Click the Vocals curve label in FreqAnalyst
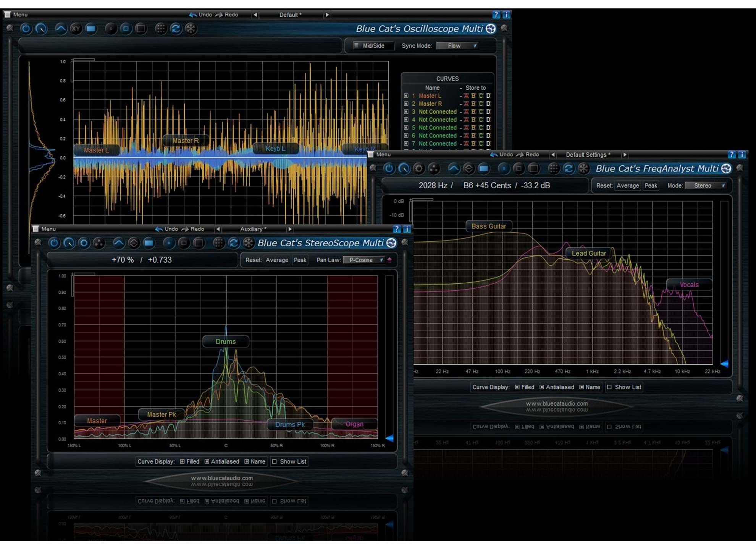The height and width of the screenshot is (550, 756). [689, 285]
